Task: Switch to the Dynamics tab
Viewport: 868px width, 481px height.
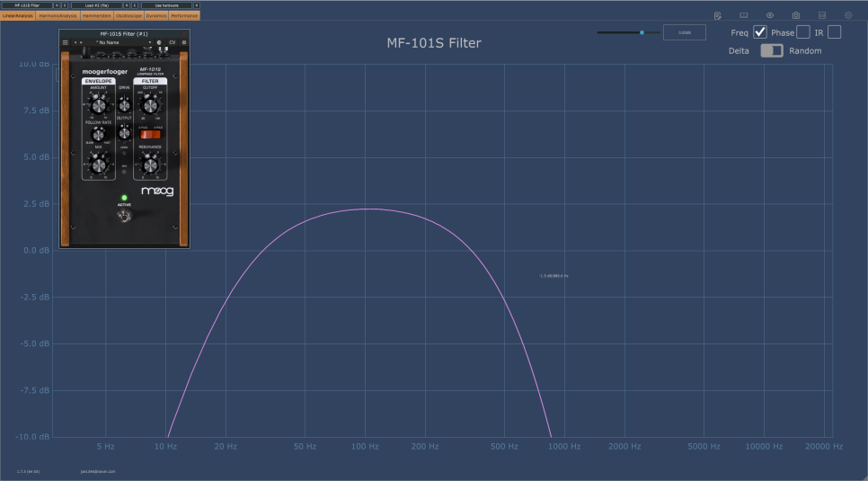Action: point(156,15)
